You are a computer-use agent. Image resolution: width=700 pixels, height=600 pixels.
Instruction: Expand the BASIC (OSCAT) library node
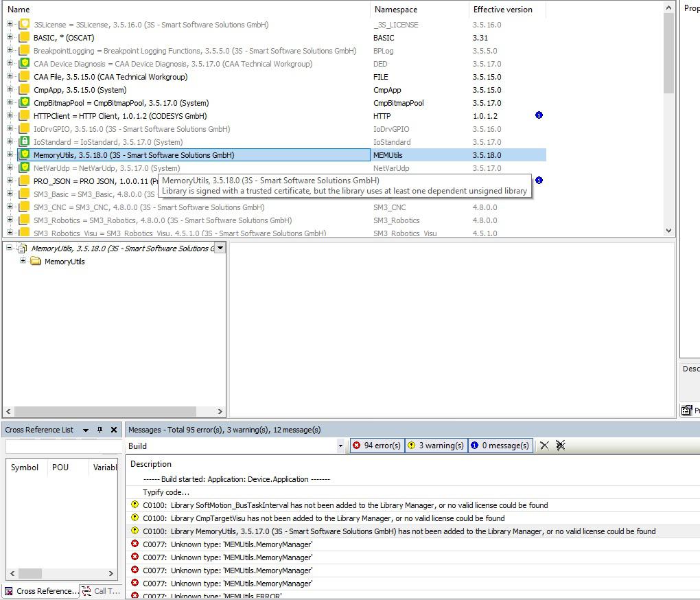(10, 38)
